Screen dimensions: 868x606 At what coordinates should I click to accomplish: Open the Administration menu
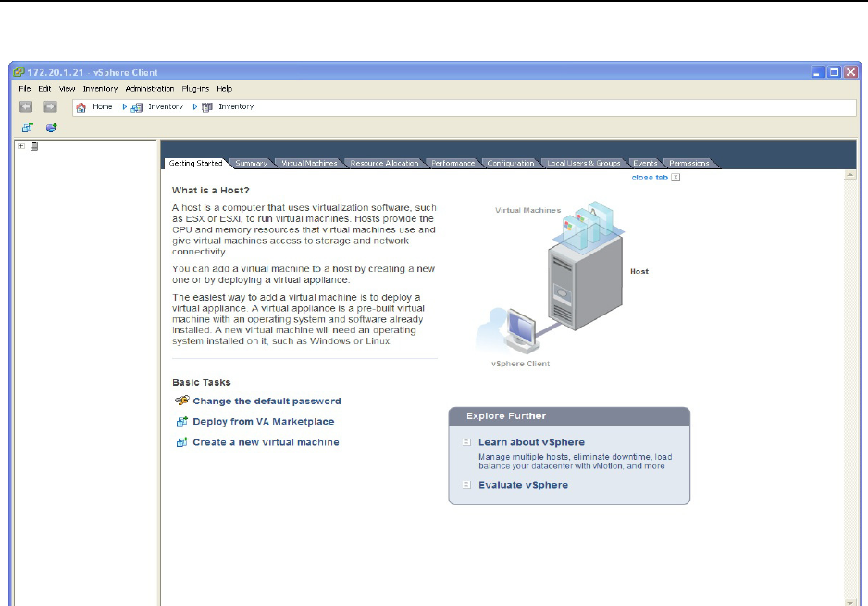(x=150, y=89)
